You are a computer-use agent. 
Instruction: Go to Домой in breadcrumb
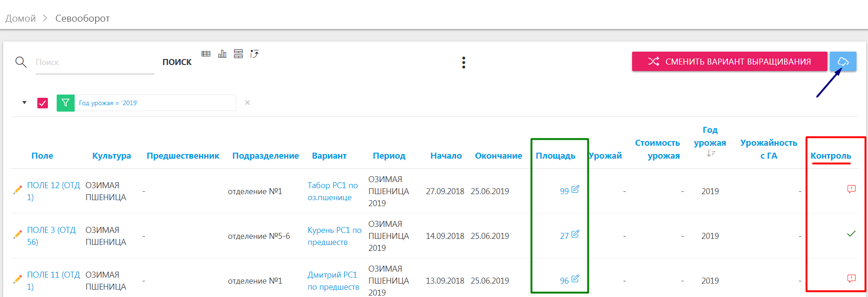pos(21,18)
